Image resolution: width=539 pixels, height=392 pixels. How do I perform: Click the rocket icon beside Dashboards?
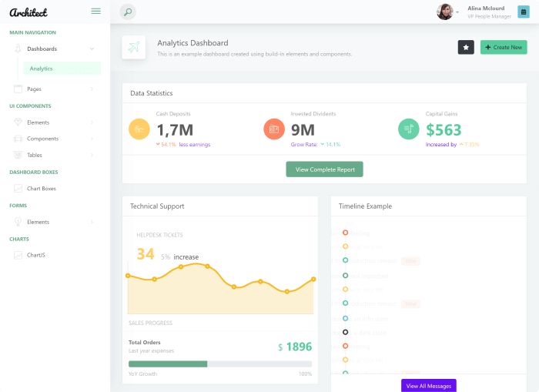(x=18, y=49)
